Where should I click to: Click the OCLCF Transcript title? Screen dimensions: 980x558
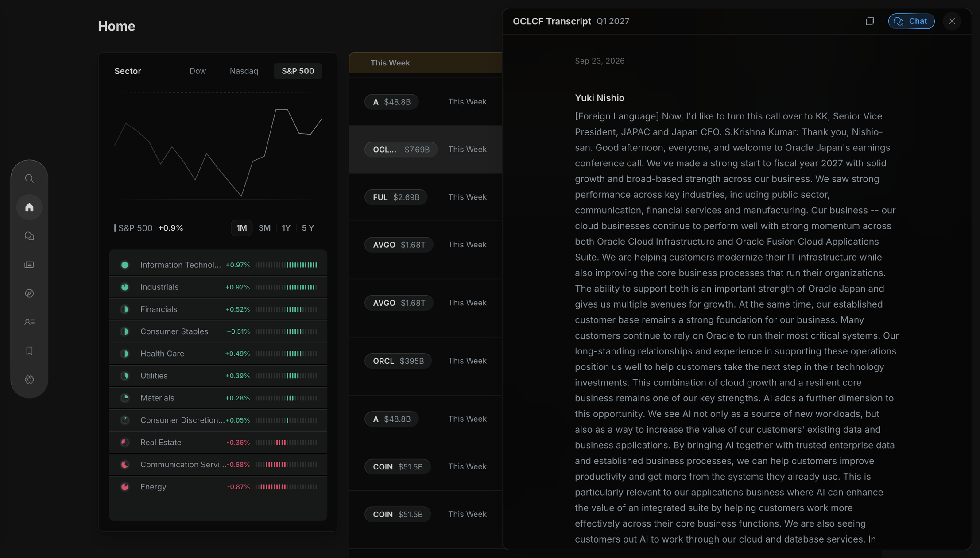(x=552, y=21)
